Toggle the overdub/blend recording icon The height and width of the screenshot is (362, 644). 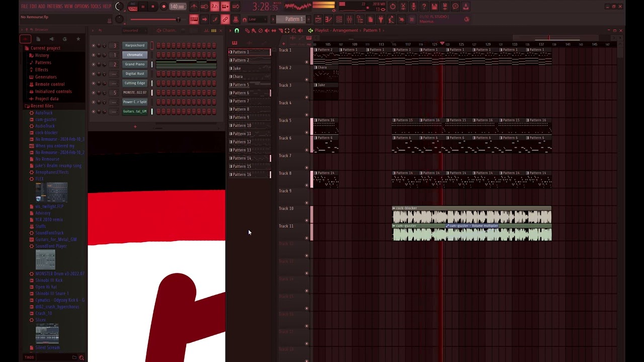coord(225,7)
